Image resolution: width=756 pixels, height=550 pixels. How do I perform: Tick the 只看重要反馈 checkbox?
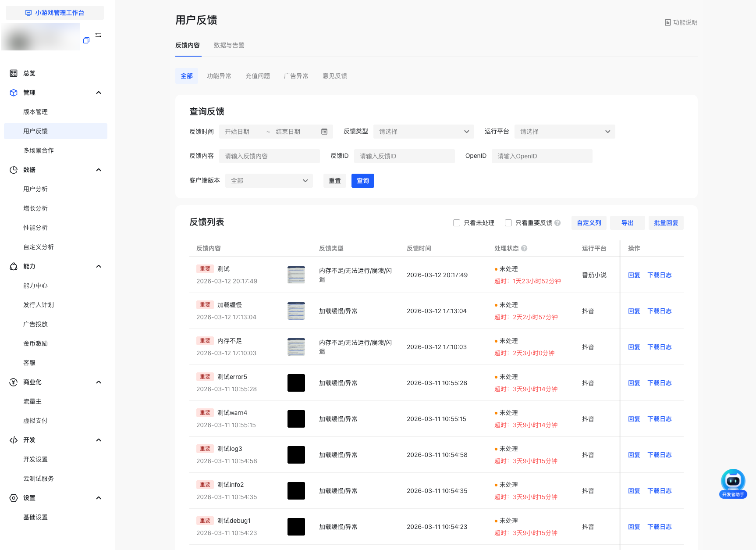point(508,223)
